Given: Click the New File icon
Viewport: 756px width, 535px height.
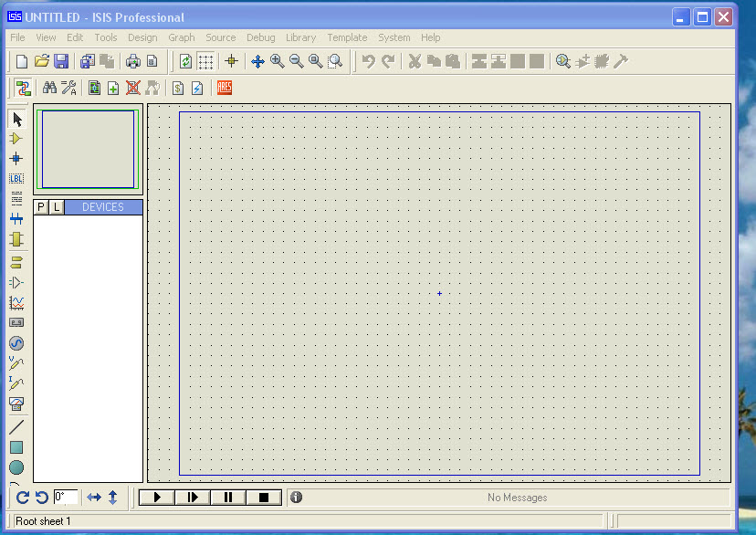Looking at the screenshot, I should 22,62.
